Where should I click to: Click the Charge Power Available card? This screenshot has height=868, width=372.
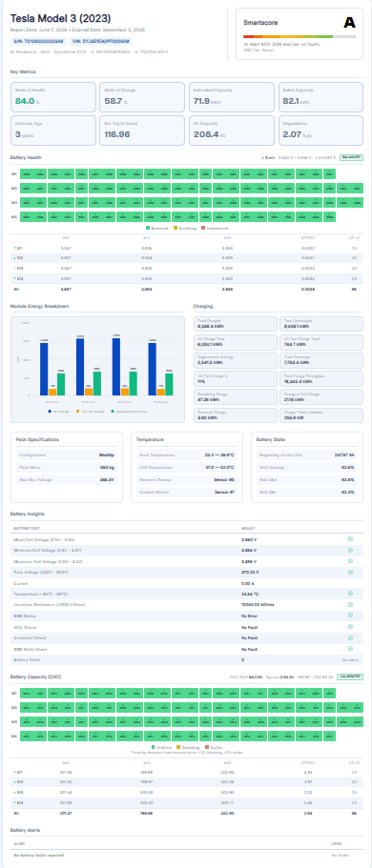tap(321, 415)
